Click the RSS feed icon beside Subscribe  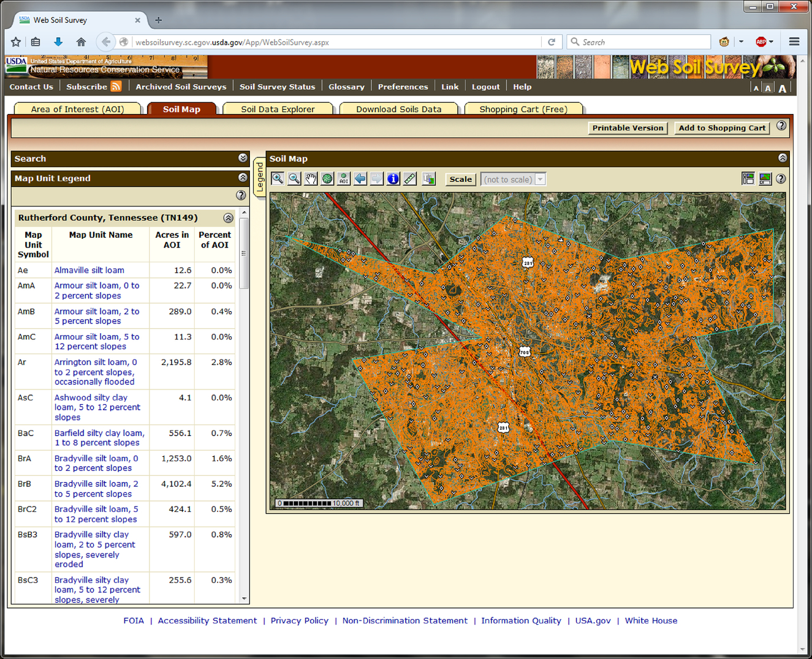tap(116, 86)
